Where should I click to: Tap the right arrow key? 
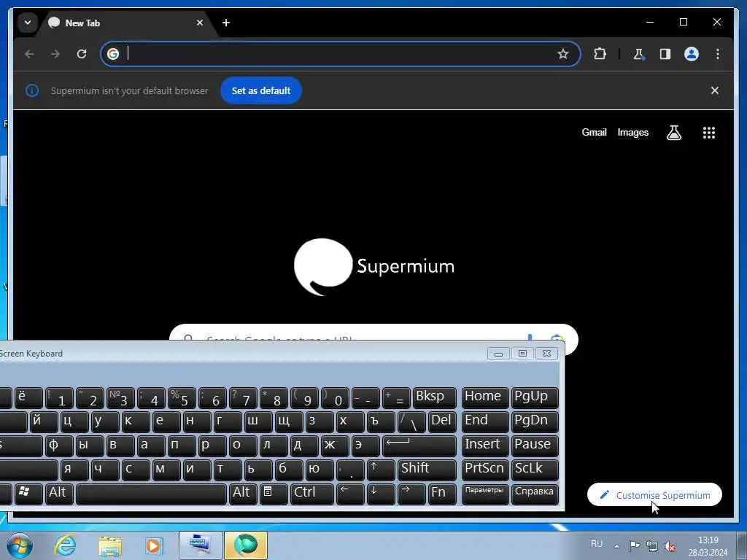(411, 494)
